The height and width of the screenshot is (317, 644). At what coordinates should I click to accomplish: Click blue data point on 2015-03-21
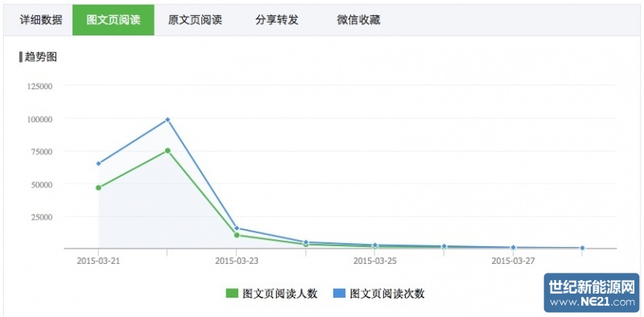(98, 163)
